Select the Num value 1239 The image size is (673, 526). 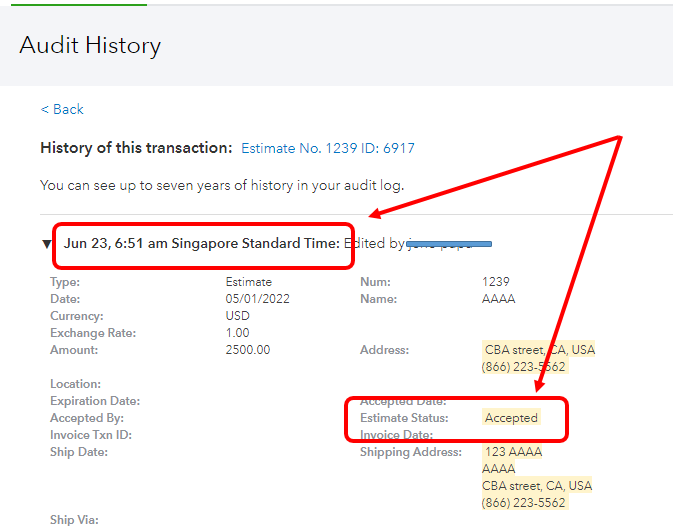pos(496,282)
